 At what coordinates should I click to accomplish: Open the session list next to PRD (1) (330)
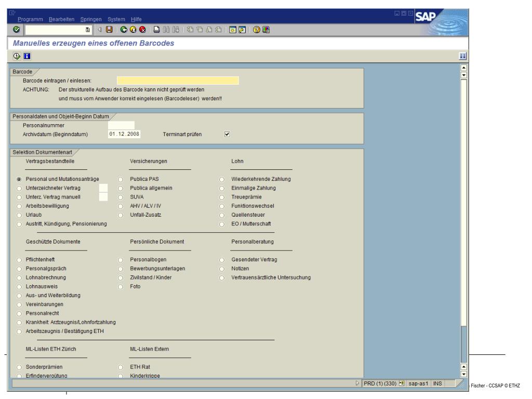coord(401,383)
